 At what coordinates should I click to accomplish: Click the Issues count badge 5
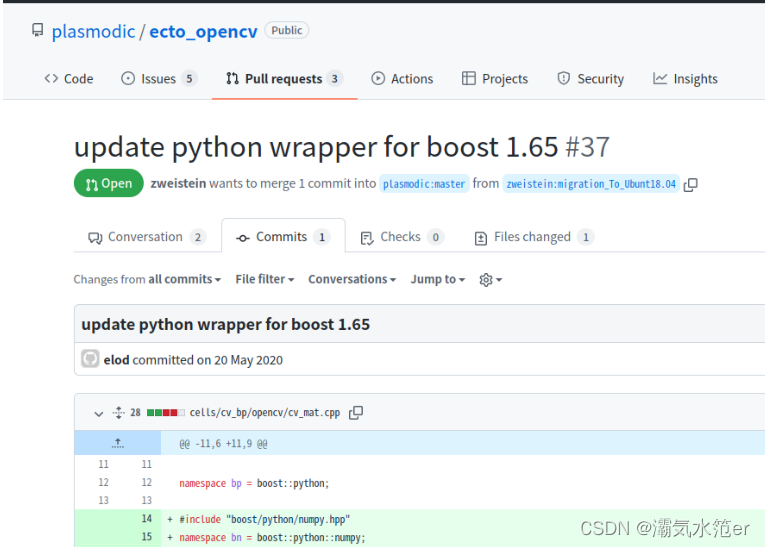(189, 79)
